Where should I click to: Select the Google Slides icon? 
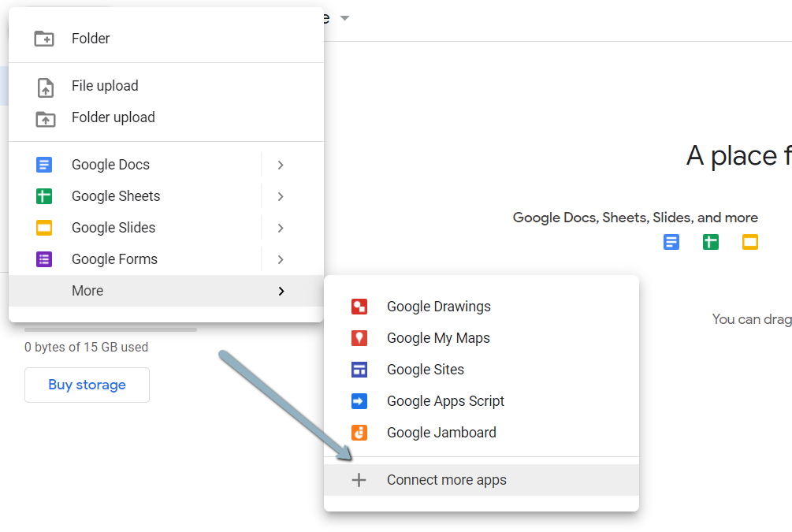coord(43,227)
